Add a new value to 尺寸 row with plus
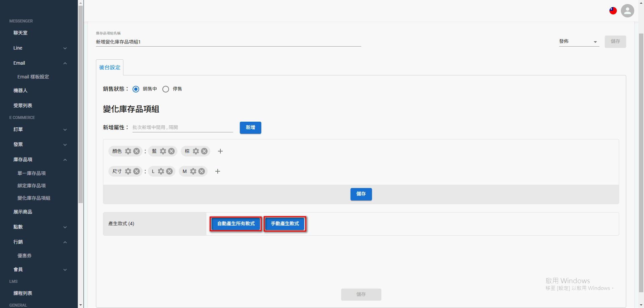The height and width of the screenshot is (308, 644). click(218, 171)
